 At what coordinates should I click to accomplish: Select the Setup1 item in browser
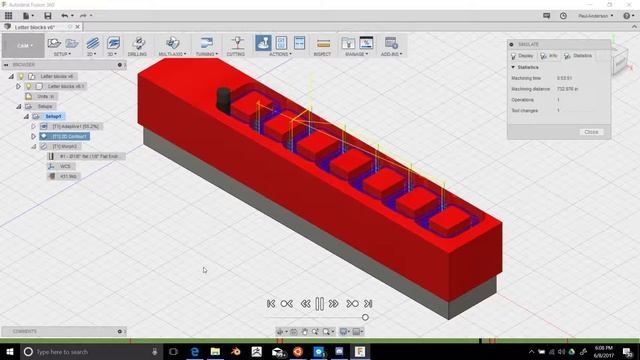[53, 116]
